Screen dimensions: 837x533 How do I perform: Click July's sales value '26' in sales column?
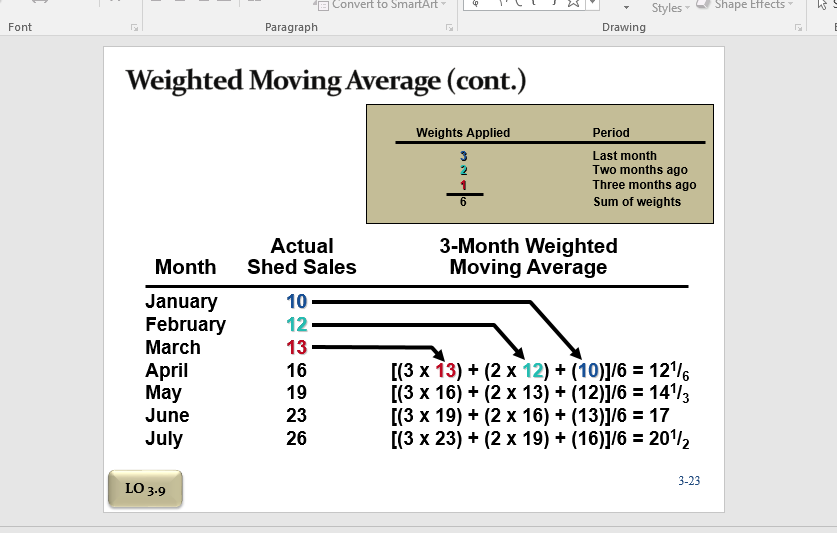click(x=297, y=438)
